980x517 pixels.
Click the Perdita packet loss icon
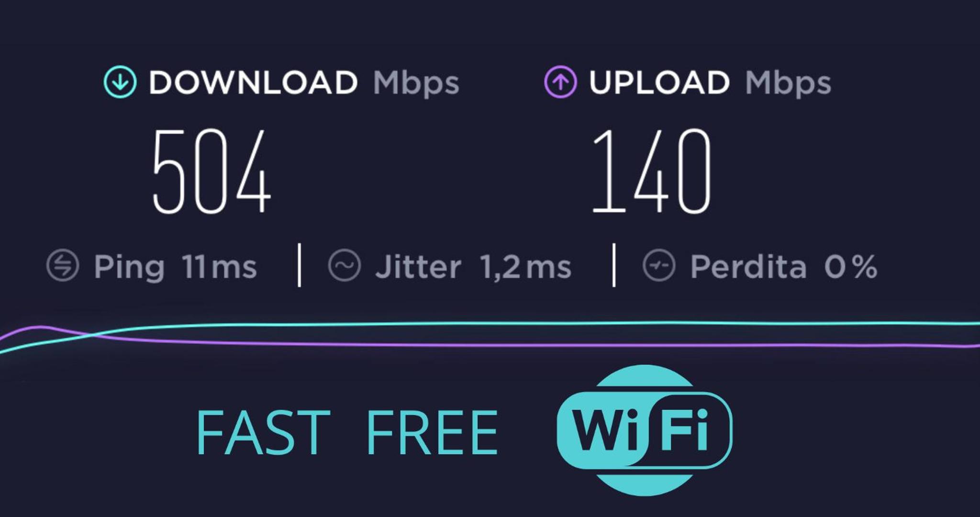659,265
